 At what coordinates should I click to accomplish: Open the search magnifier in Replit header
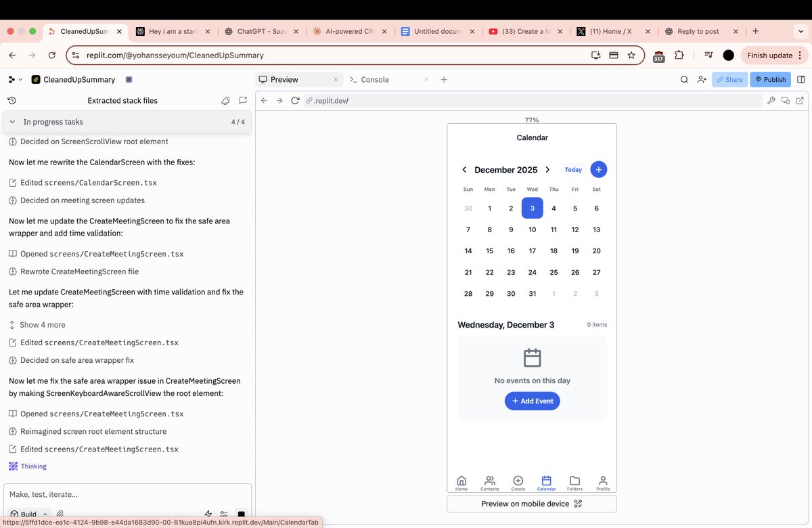pyautogui.click(x=684, y=79)
